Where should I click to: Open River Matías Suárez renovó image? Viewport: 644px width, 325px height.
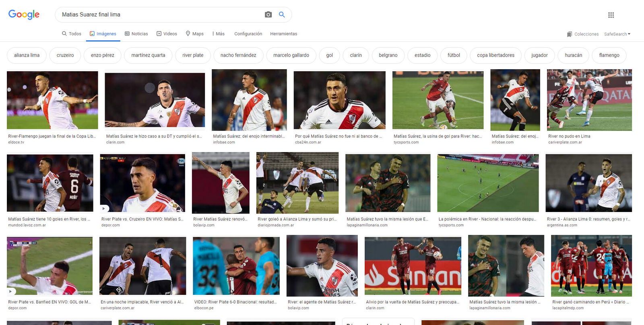click(221, 183)
